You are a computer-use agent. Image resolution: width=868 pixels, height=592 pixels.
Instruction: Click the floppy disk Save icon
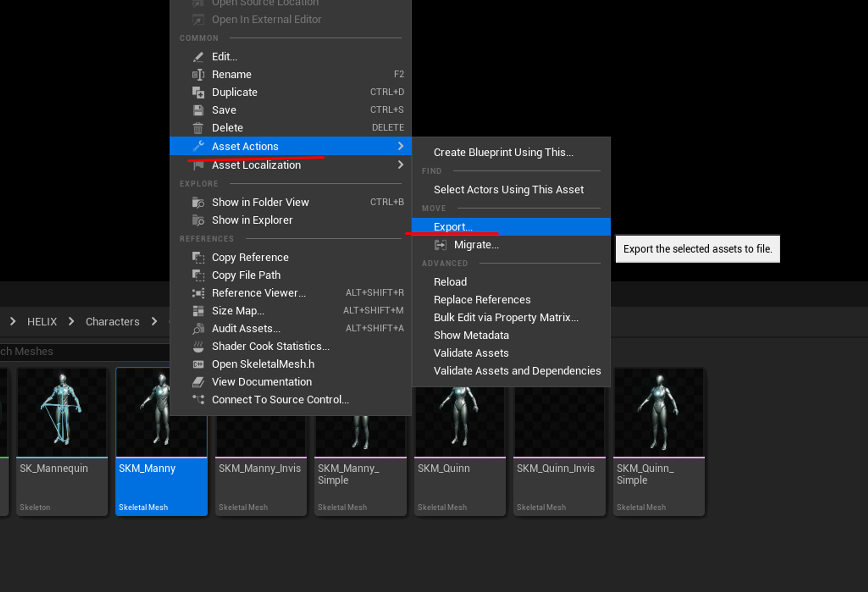pyautogui.click(x=198, y=110)
